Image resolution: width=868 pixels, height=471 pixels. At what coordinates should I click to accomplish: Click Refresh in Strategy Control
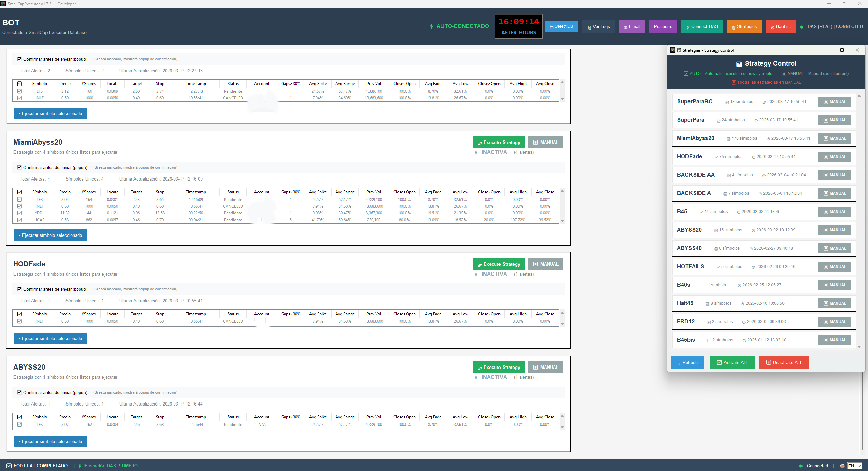(687, 362)
